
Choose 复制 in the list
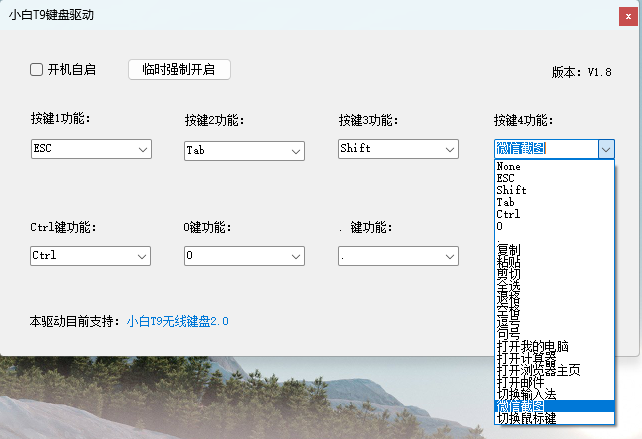[x=554, y=249]
